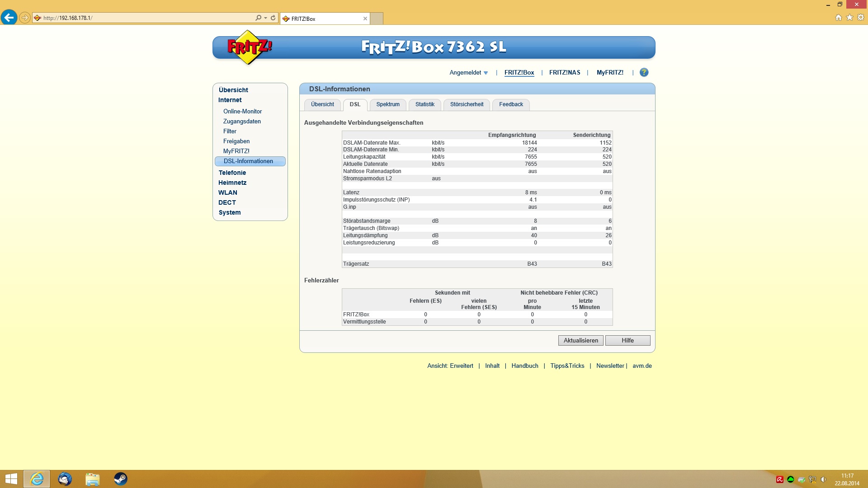Click the blue help question mark icon

pyautogui.click(x=644, y=72)
